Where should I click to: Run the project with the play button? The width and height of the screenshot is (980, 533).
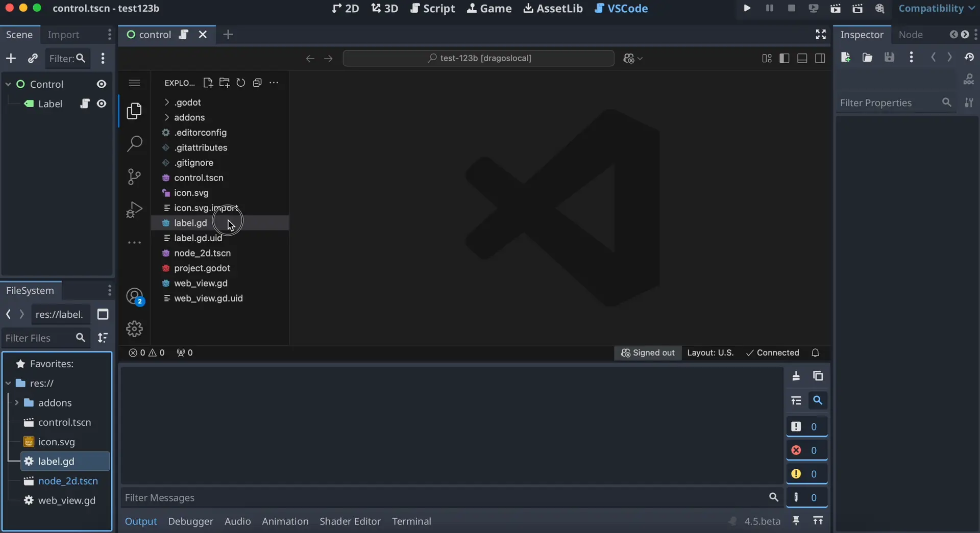tap(747, 8)
